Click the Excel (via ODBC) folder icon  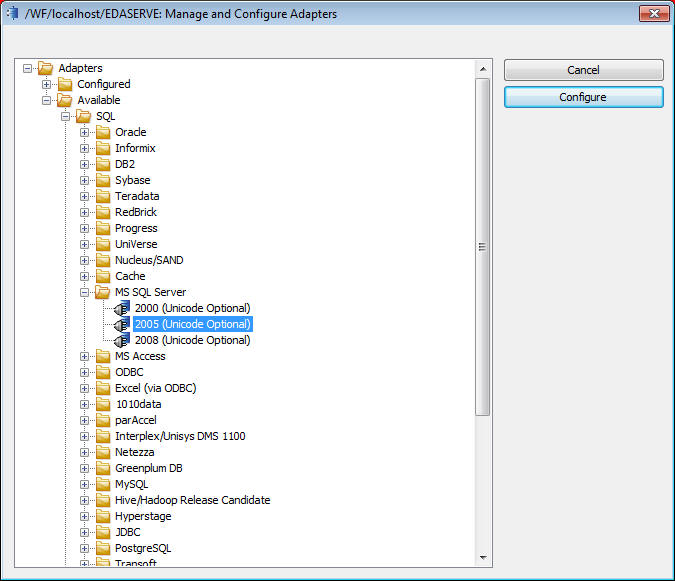(x=103, y=388)
